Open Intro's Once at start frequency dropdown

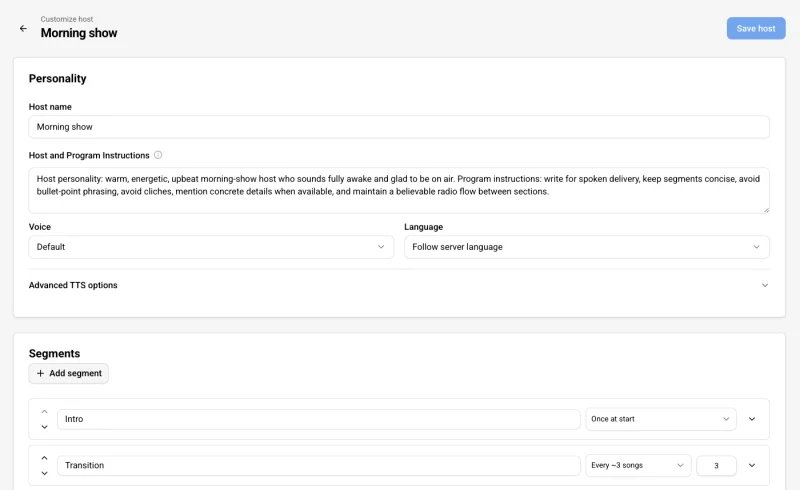(661, 419)
